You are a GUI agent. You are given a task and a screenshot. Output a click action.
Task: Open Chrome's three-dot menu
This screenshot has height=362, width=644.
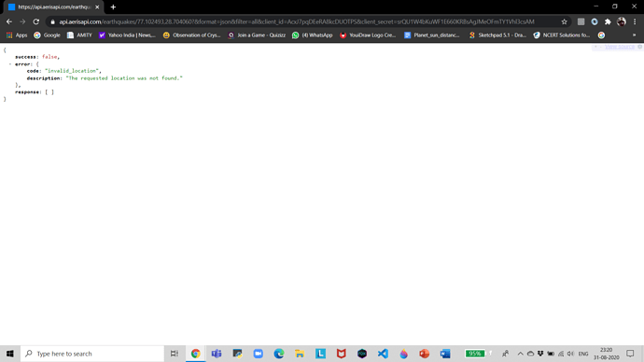click(x=635, y=21)
